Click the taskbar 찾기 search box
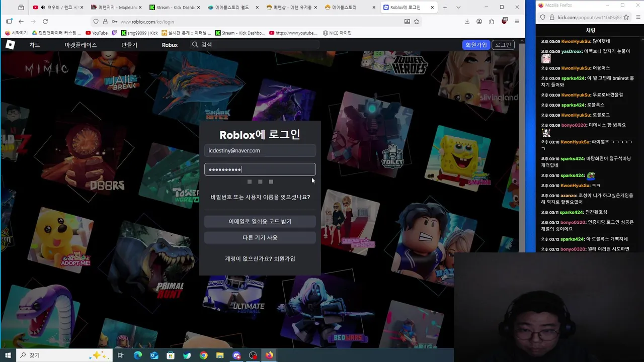The image size is (644, 362). pos(63,355)
